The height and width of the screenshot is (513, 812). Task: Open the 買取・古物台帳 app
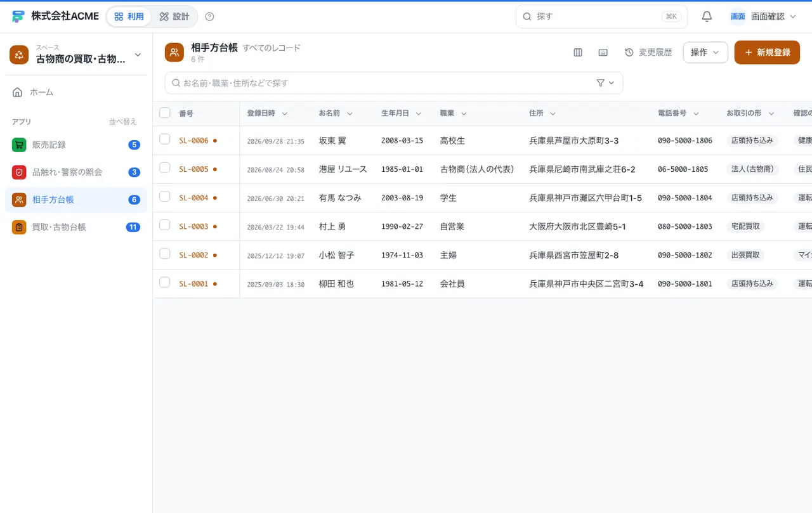pyautogui.click(x=76, y=227)
